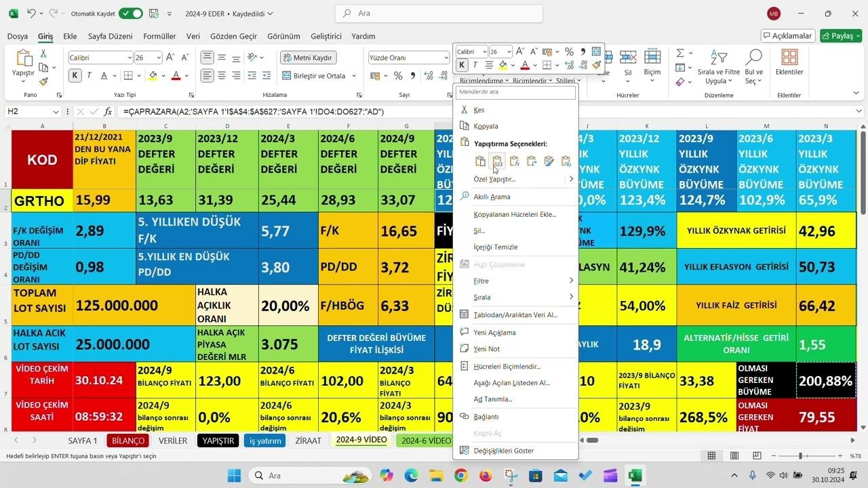
Task: Apply percent style in ribbon Sayı group
Action: 398,75
